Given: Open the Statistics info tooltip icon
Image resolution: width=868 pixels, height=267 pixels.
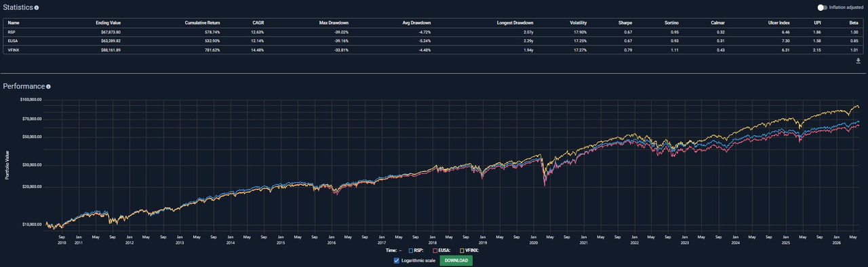Looking at the screenshot, I should 37,7.
